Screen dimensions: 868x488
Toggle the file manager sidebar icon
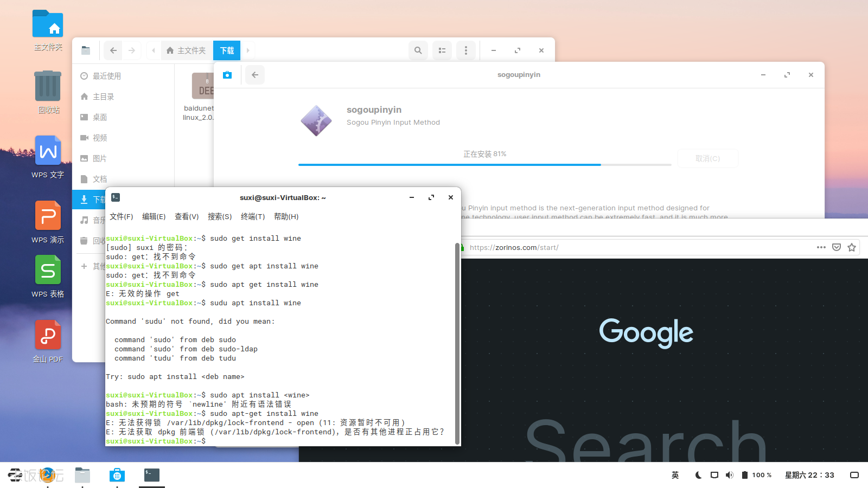[x=86, y=50]
